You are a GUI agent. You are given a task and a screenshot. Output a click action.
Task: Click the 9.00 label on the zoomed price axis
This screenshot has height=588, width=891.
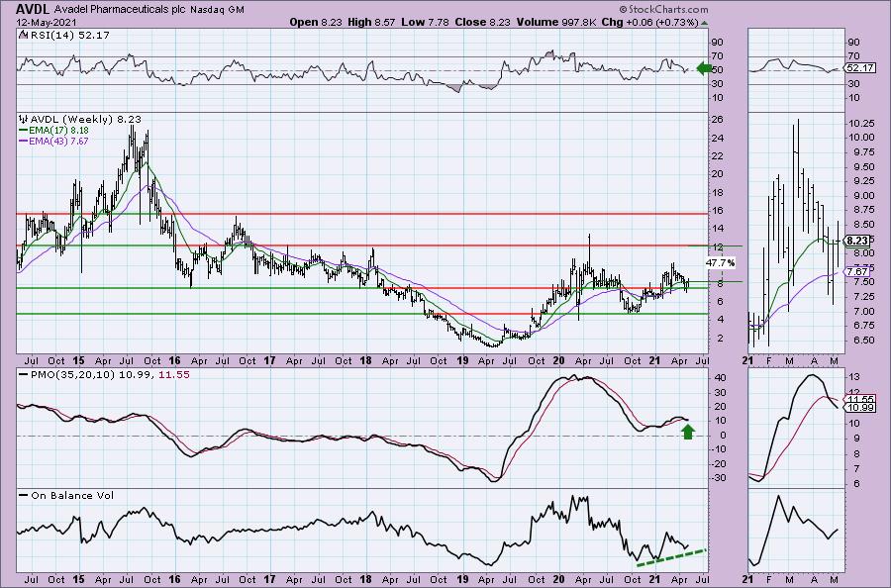[x=861, y=196]
